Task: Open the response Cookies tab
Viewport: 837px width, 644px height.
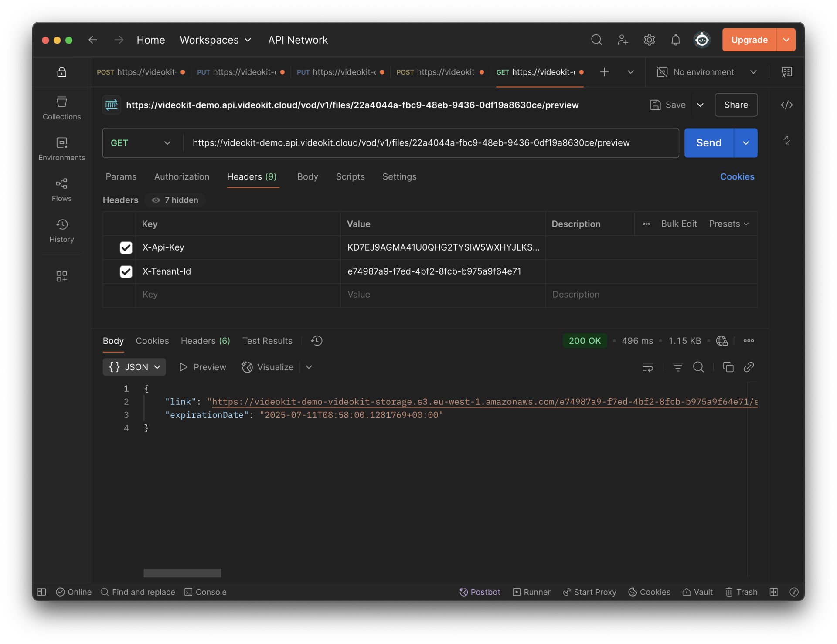Action: tap(152, 341)
